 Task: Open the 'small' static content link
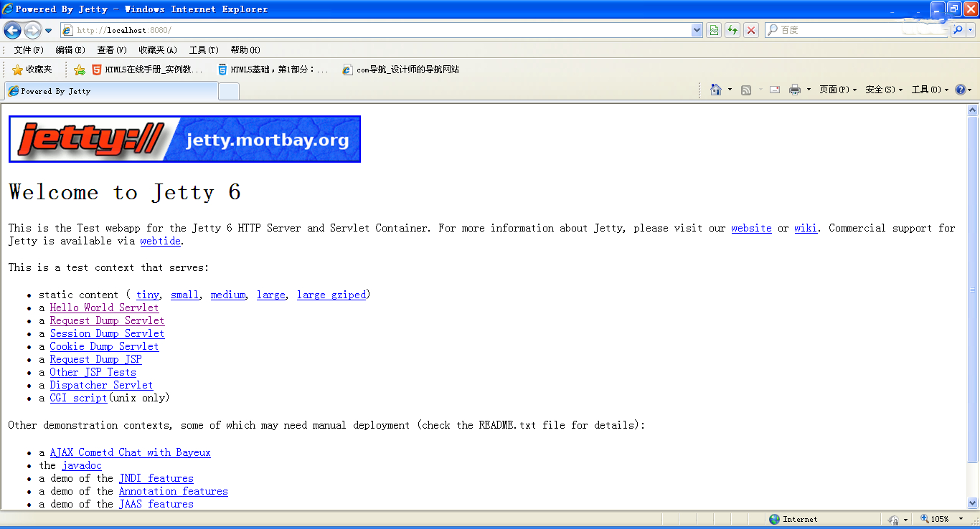(x=185, y=295)
